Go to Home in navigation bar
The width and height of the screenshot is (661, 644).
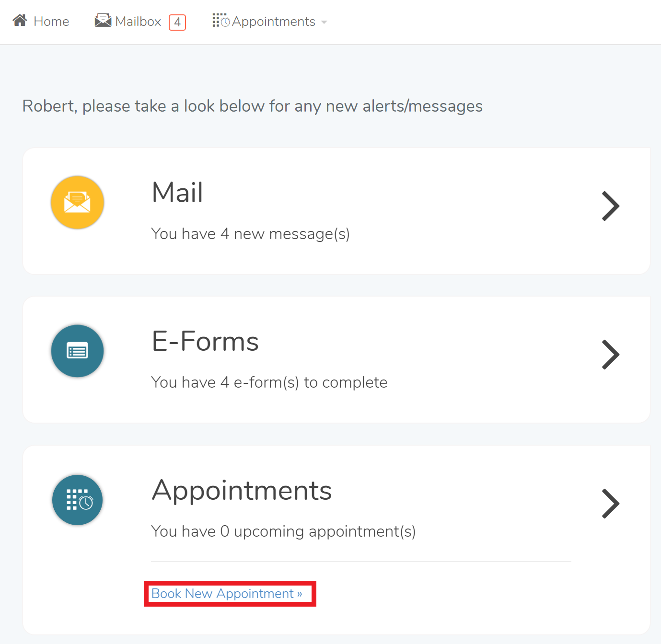51,22
